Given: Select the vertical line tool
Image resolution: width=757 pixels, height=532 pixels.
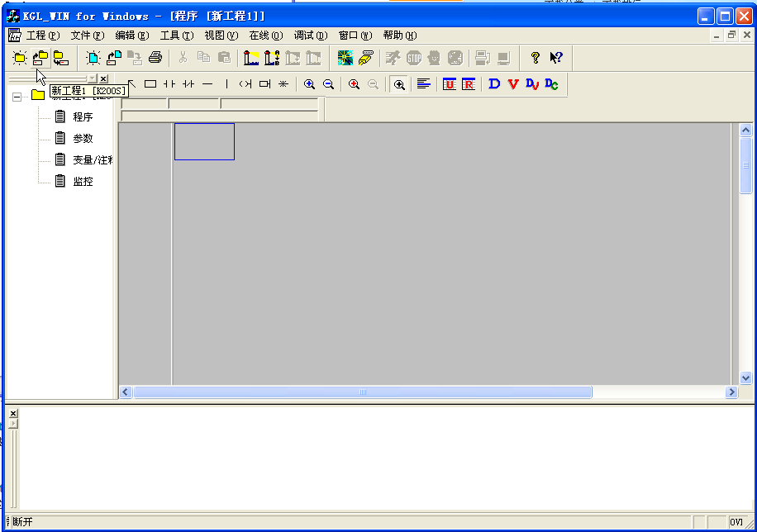Looking at the screenshot, I should [x=226, y=84].
